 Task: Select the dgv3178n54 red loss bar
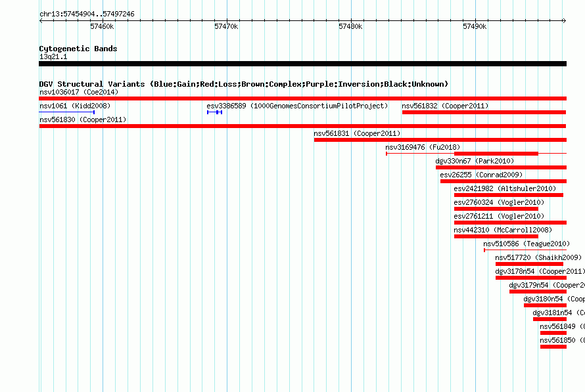coord(531,278)
